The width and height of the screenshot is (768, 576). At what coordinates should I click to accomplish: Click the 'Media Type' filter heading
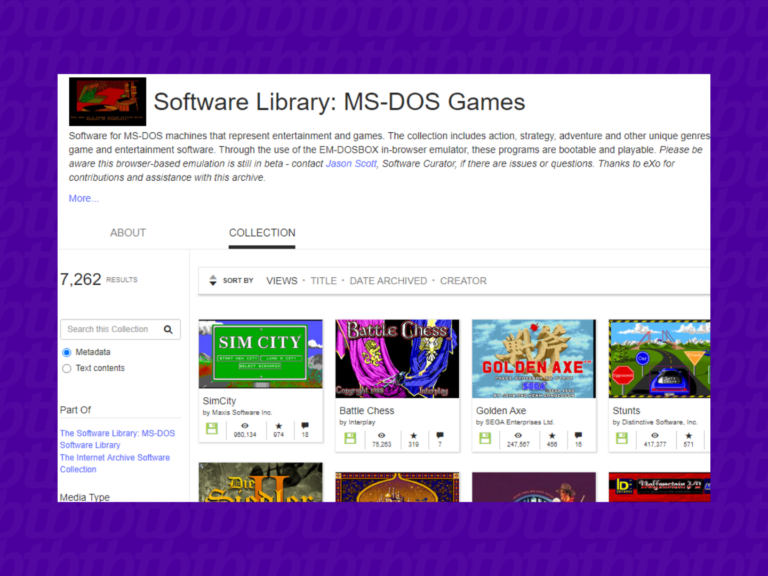pyautogui.click(x=85, y=497)
